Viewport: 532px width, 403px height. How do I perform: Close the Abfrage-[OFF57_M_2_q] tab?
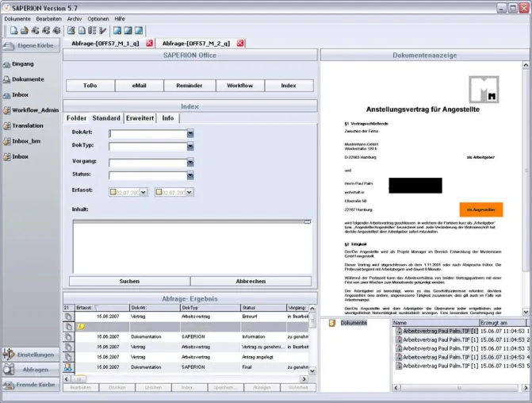(240, 44)
